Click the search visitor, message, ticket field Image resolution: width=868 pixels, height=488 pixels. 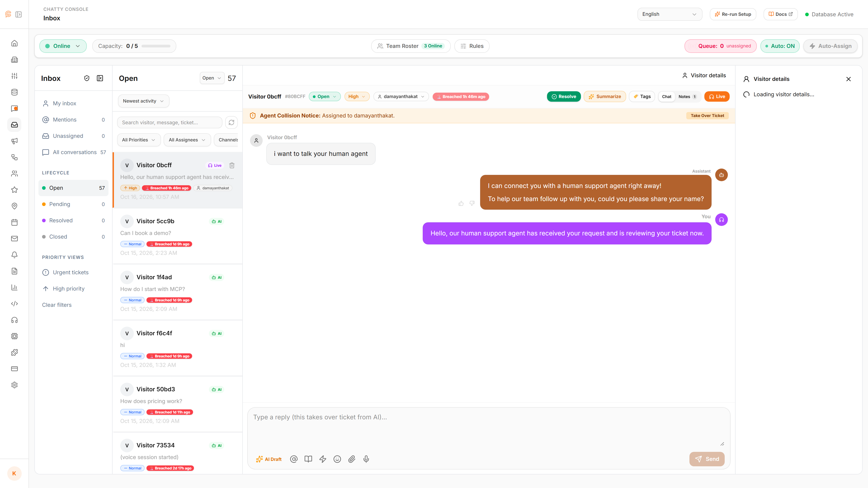pos(170,123)
